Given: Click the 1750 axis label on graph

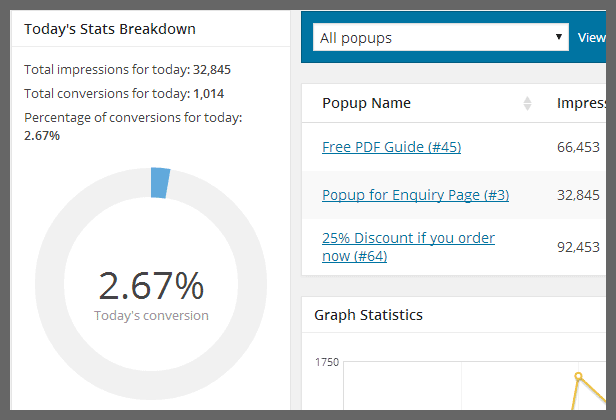Looking at the screenshot, I should coord(326,362).
